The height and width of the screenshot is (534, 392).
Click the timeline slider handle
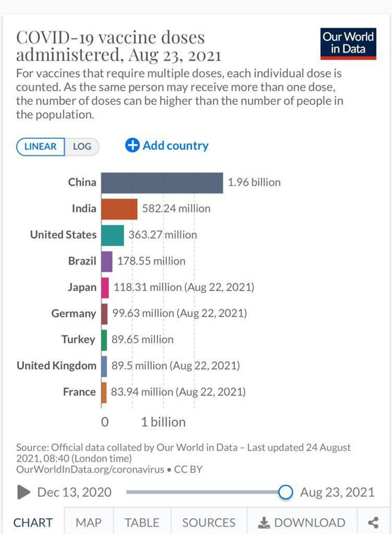click(x=285, y=492)
